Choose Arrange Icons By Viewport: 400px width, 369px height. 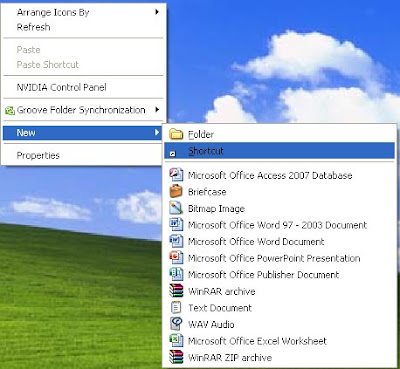[x=83, y=13]
